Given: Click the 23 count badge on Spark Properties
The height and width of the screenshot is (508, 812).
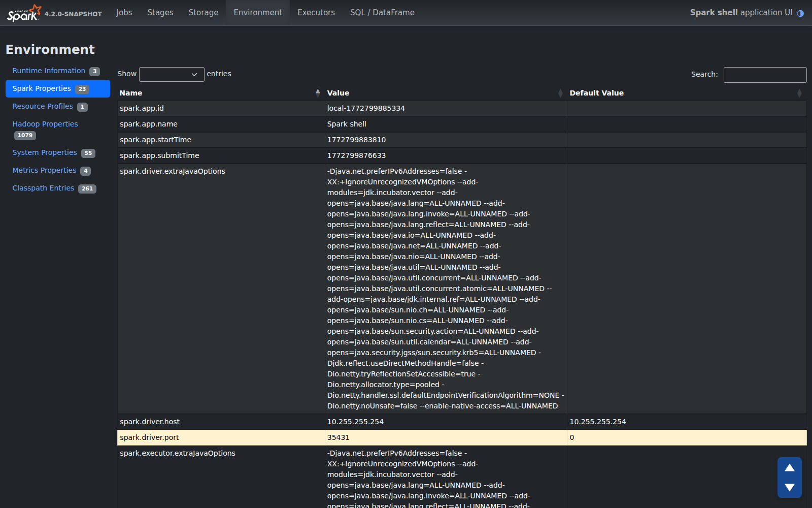Looking at the screenshot, I should click(82, 88).
